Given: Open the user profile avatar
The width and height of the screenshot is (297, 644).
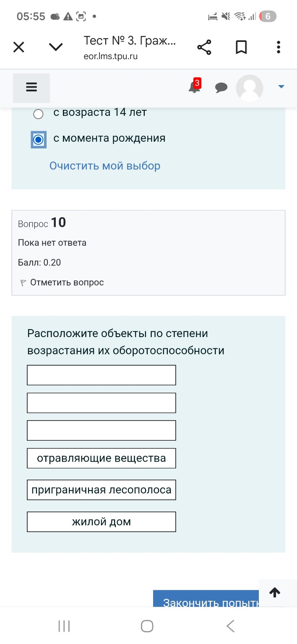Looking at the screenshot, I should coord(249,88).
